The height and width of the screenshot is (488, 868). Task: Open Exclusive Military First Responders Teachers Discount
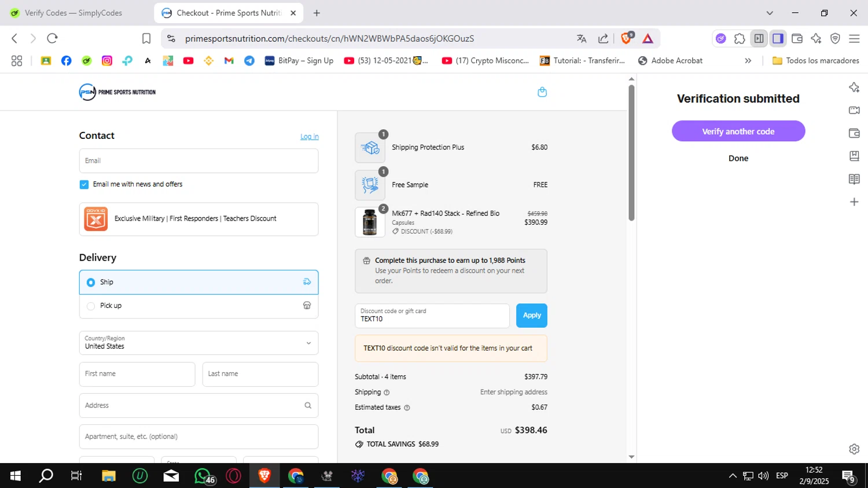pyautogui.click(x=198, y=219)
